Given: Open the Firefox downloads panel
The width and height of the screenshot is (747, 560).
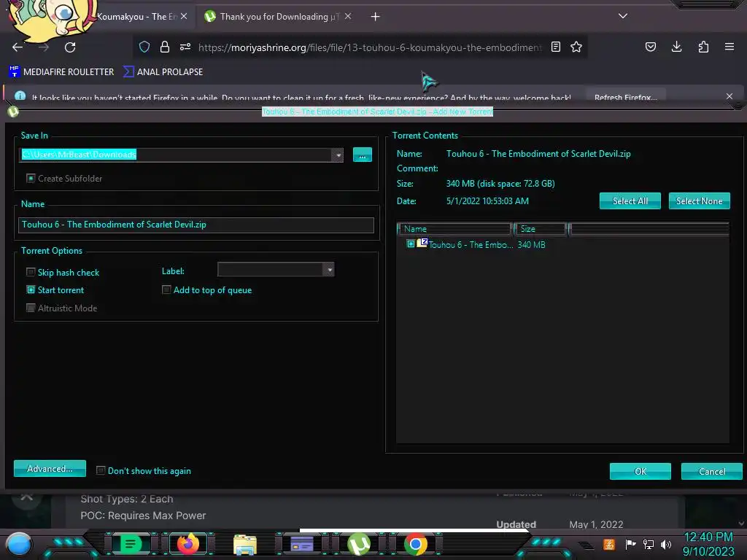Looking at the screenshot, I should tap(676, 47).
